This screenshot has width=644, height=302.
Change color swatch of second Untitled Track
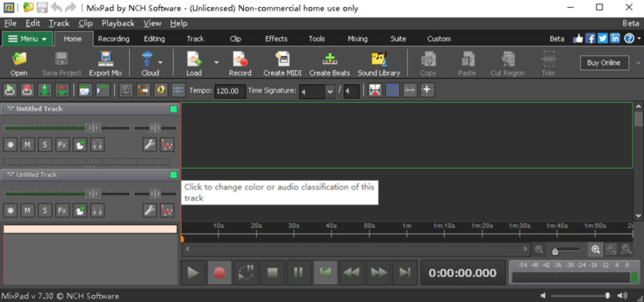[173, 175]
